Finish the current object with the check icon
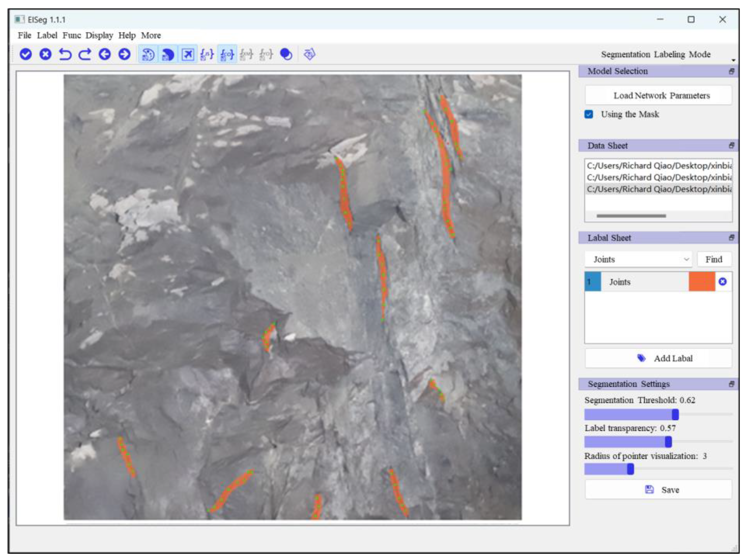The width and height of the screenshot is (745, 560). click(26, 55)
